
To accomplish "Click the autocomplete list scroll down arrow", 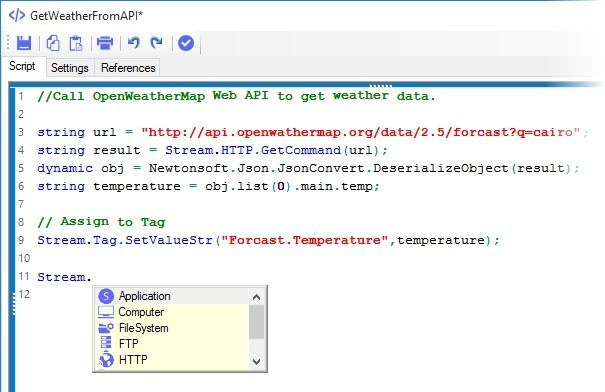I will point(257,362).
